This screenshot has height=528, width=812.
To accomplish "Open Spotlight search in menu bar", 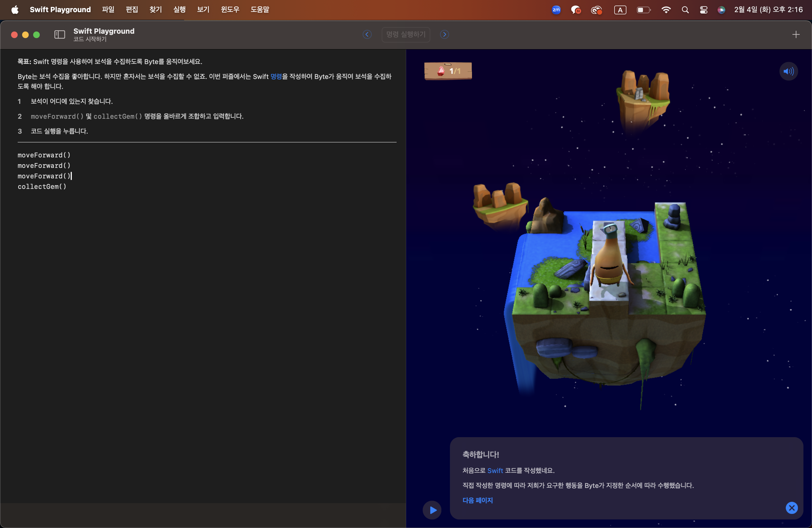I will (x=685, y=10).
